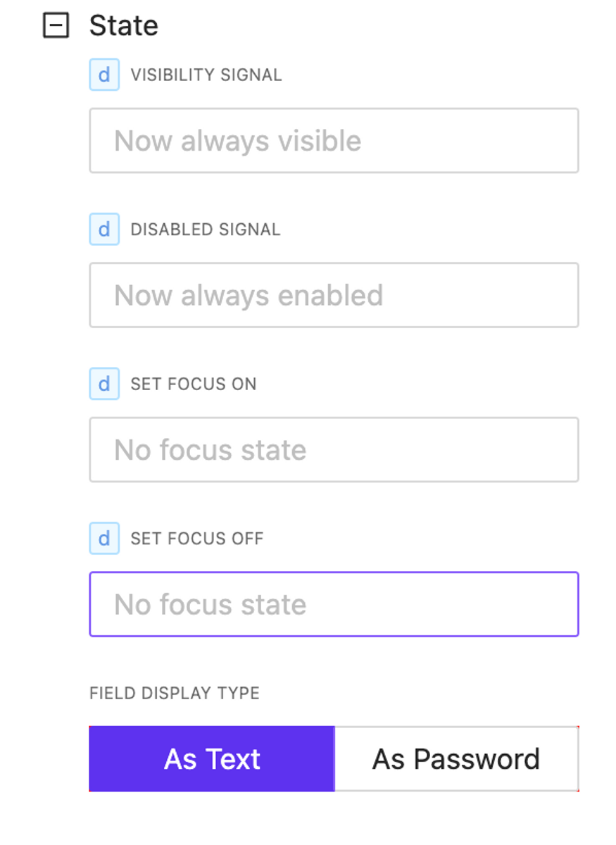Click the 'Now always enabled' placeholder text
Screen dimensions: 616x845
[x=249, y=296]
